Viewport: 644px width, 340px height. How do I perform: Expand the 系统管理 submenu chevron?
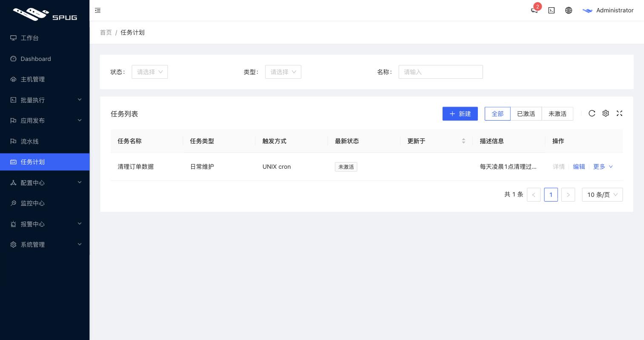pyautogui.click(x=80, y=244)
